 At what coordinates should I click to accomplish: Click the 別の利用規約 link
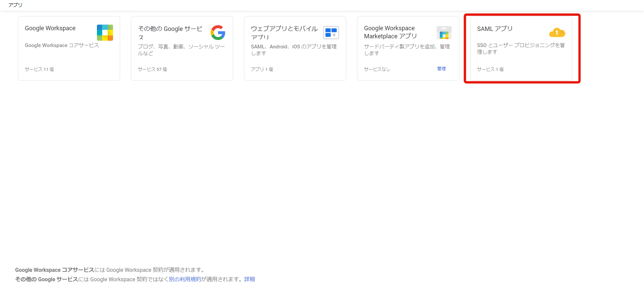[185, 279]
